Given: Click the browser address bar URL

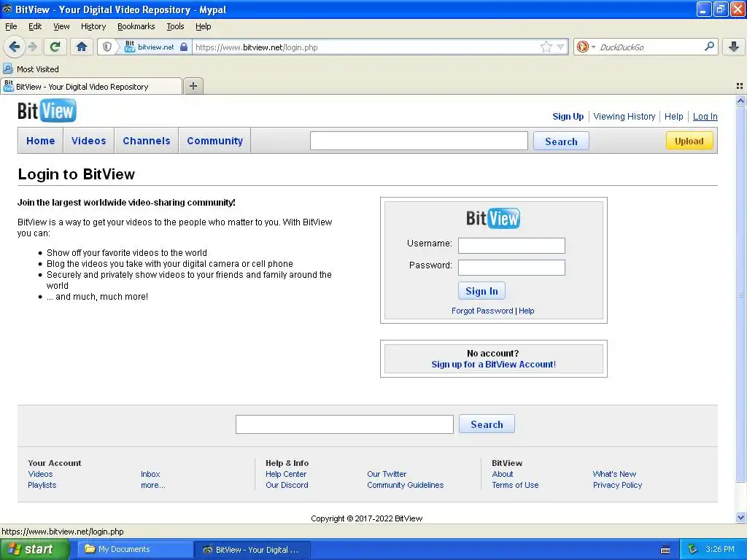Looking at the screenshot, I should pos(365,47).
